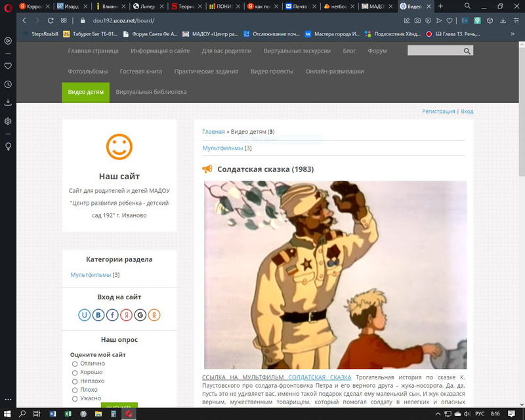Select the "Хорошо" poll option
This screenshot has height=420, width=525.
click(75, 373)
